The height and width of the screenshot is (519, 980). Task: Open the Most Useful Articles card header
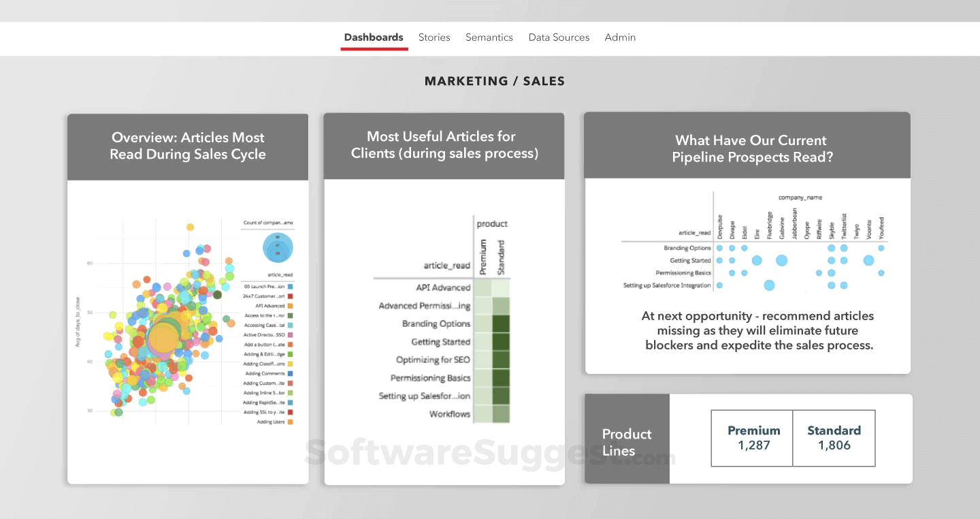[444, 146]
